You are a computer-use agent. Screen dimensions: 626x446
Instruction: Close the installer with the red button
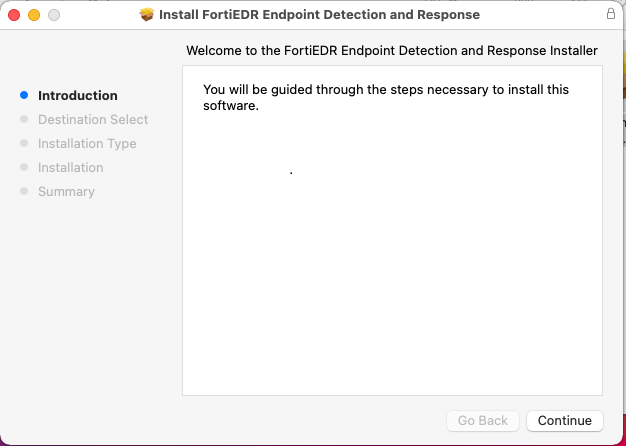coord(14,15)
